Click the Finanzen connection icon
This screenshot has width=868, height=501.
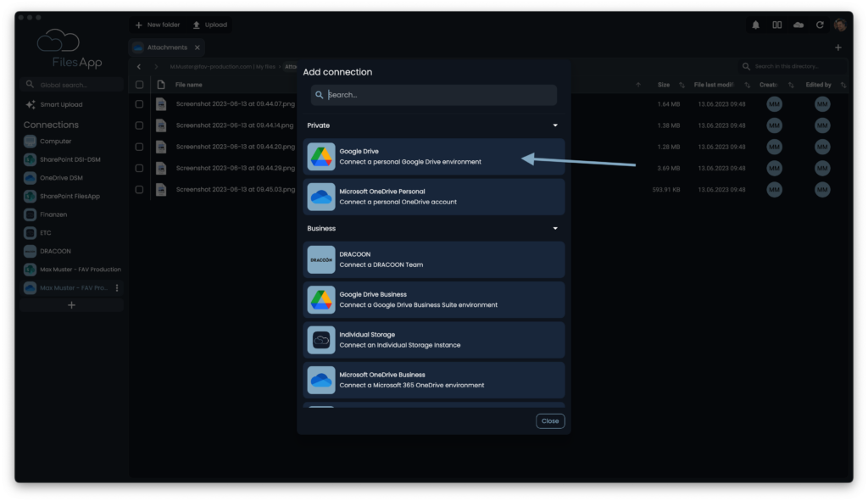pos(30,214)
